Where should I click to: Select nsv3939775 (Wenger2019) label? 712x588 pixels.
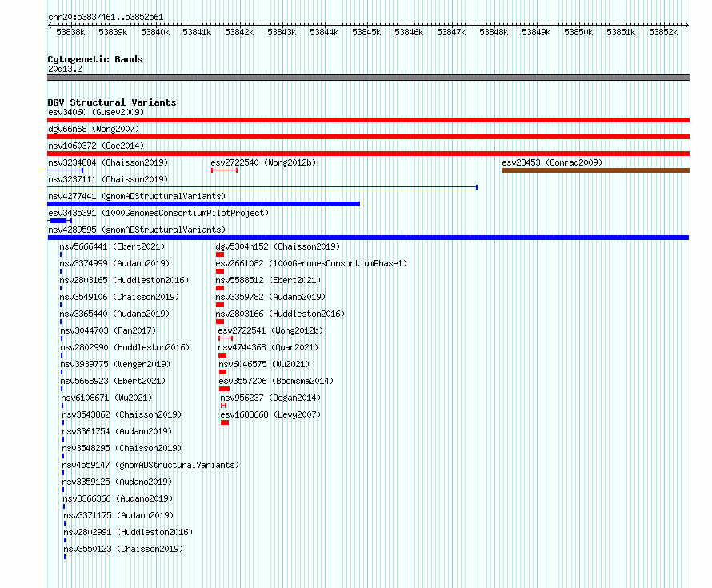[115, 364]
